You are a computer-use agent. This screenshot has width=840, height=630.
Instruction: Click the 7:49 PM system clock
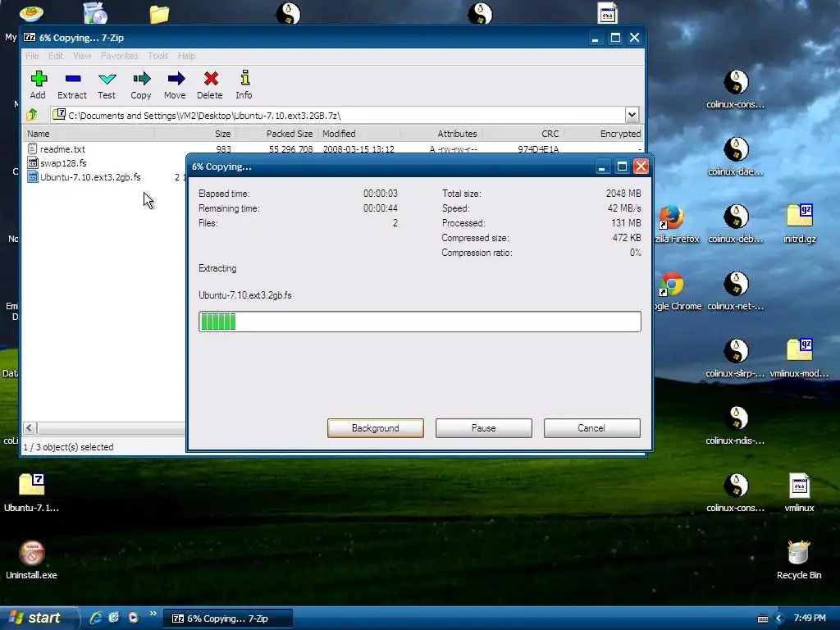coord(810,618)
